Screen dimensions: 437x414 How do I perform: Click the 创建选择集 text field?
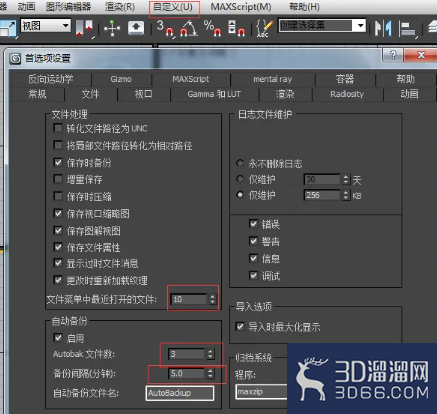click(x=316, y=26)
